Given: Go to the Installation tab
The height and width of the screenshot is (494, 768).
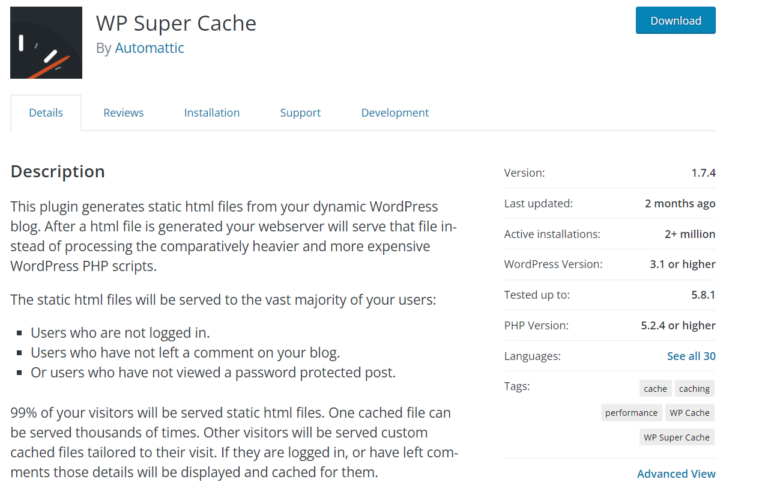Looking at the screenshot, I should pyautogui.click(x=212, y=113).
